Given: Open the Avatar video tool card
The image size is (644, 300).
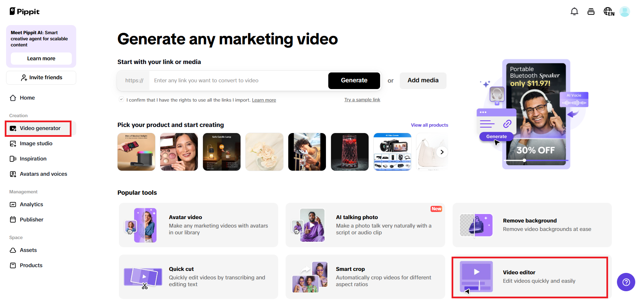Looking at the screenshot, I should pyautogui.click(x=199, y=225).
